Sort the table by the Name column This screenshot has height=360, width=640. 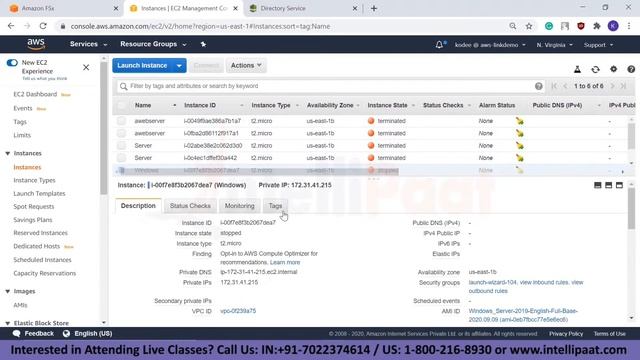143,105
